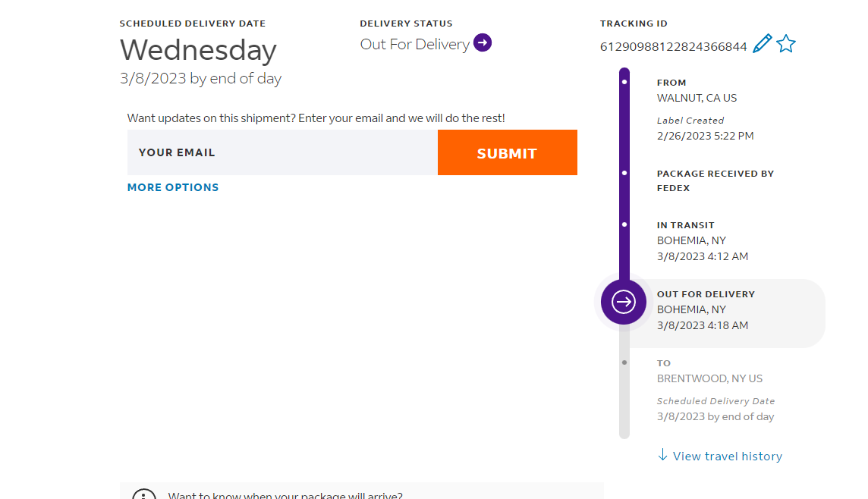868x499 pixels.
Task: Click the down arrow beside View travel history
Action: [x=662, y=455]
